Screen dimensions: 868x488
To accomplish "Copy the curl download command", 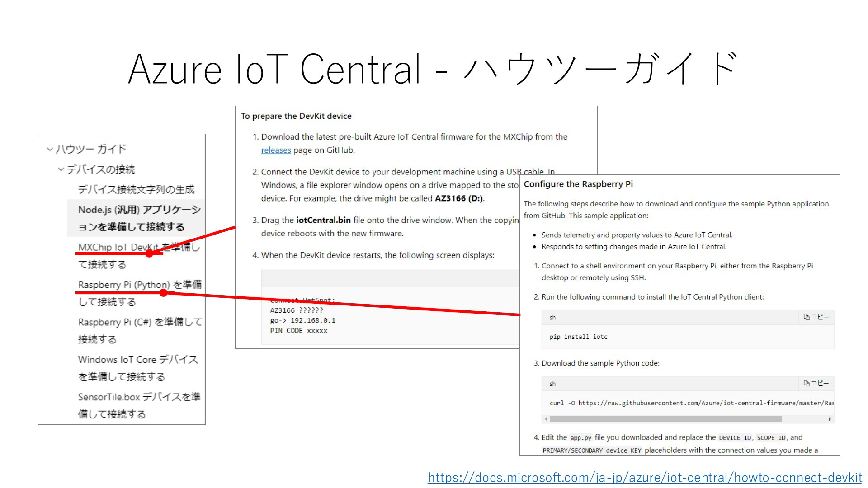I will tap(816, 384).
